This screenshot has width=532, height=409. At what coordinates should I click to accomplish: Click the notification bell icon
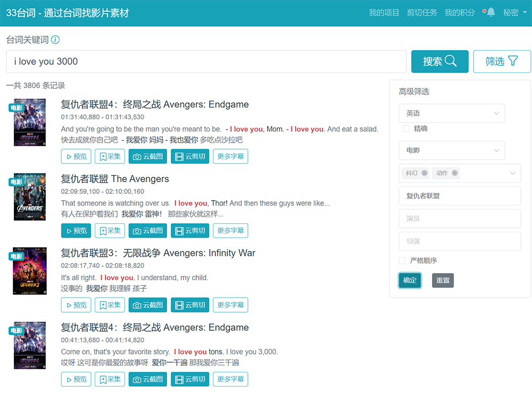tap(491, 12)
